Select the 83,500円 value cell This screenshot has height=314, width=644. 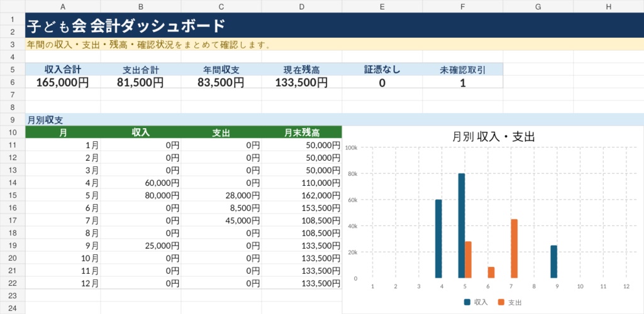point(221,82)
